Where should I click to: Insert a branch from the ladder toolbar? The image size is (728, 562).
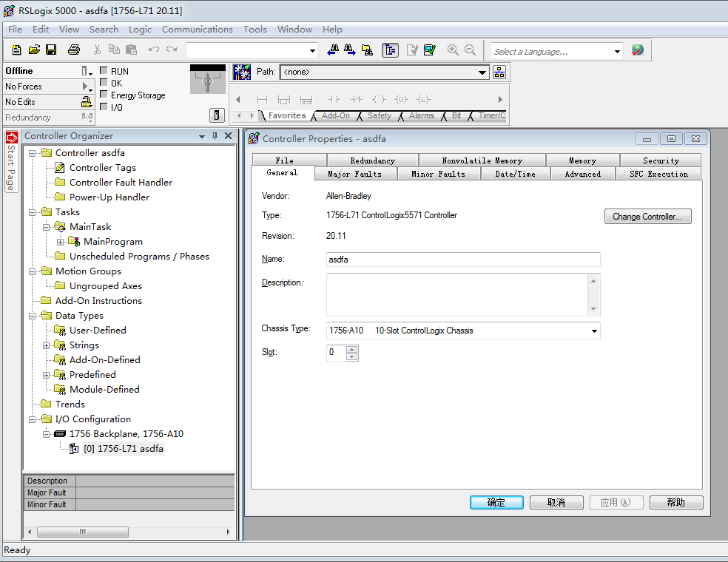pos(283,99)
